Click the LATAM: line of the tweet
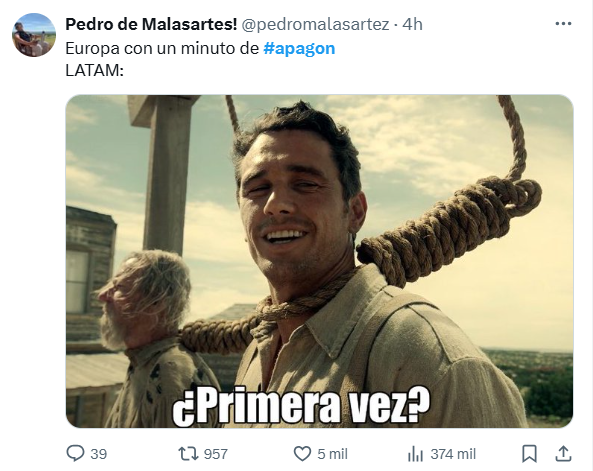593x471 pixels. [x=95, y=70]
